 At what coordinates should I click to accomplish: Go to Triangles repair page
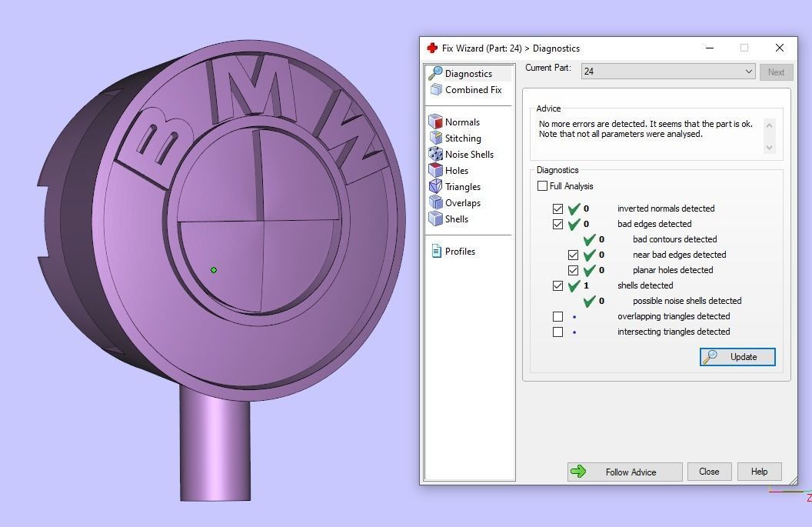pyautogui.click(x=463, y=186)
